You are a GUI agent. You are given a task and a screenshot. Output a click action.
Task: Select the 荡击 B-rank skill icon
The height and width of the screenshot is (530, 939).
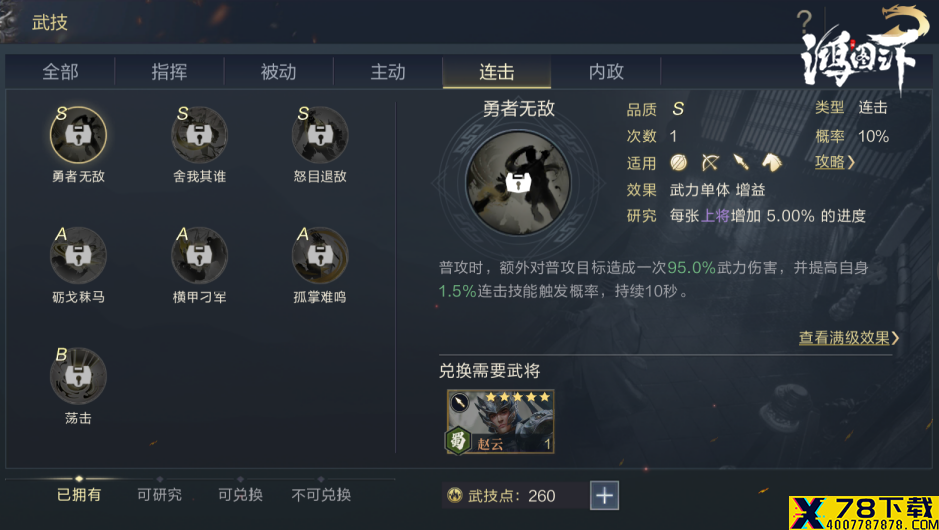point(78,377)
